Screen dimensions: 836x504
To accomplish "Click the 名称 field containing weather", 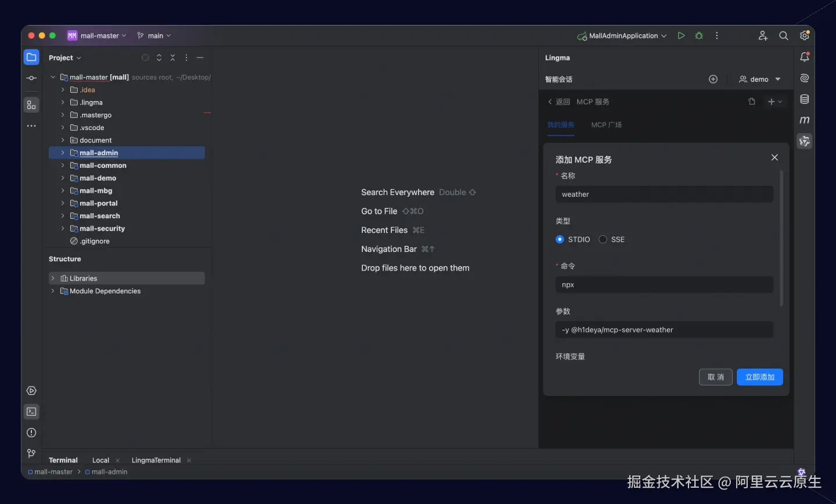I will point(664,194).
